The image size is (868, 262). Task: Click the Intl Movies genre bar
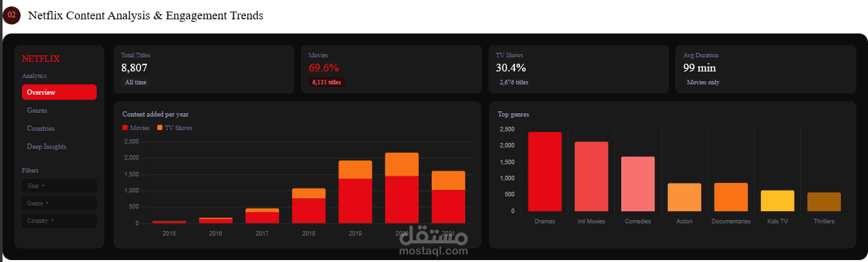click(591, 176)
